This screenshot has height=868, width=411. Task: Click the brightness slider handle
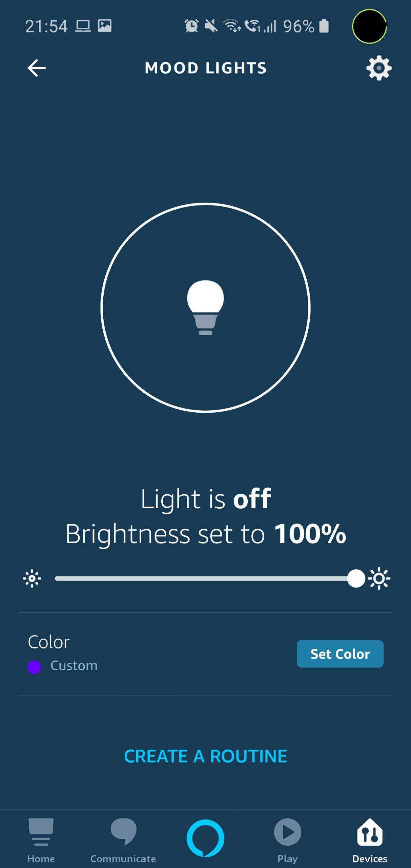pyautogui.click(x=356, y=578)
